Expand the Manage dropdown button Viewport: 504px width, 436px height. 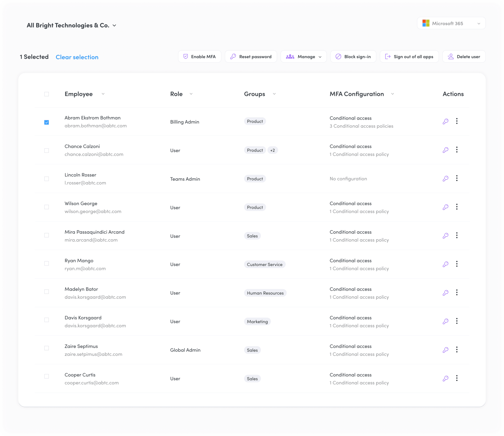(303, 57)
